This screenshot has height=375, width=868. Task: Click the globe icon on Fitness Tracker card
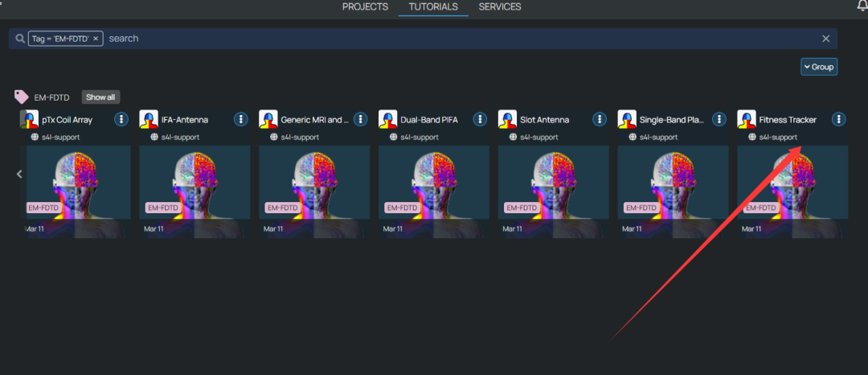coord(752,137)
